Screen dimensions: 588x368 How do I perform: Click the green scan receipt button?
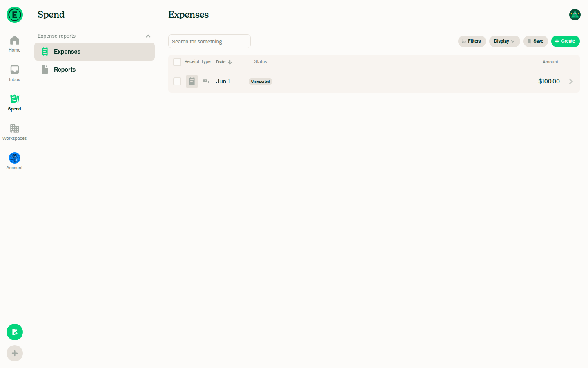(15, 332)
